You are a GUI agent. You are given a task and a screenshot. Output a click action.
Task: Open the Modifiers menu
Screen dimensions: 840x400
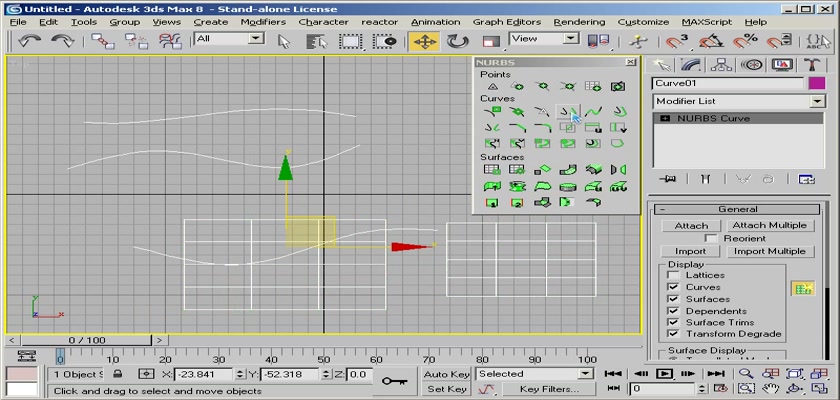click(263, 22)
